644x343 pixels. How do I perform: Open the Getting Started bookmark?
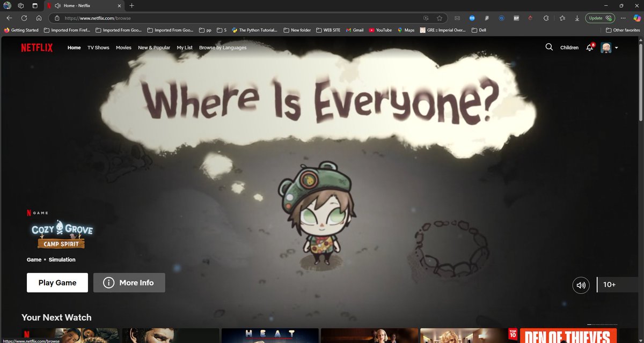(21, 30)
